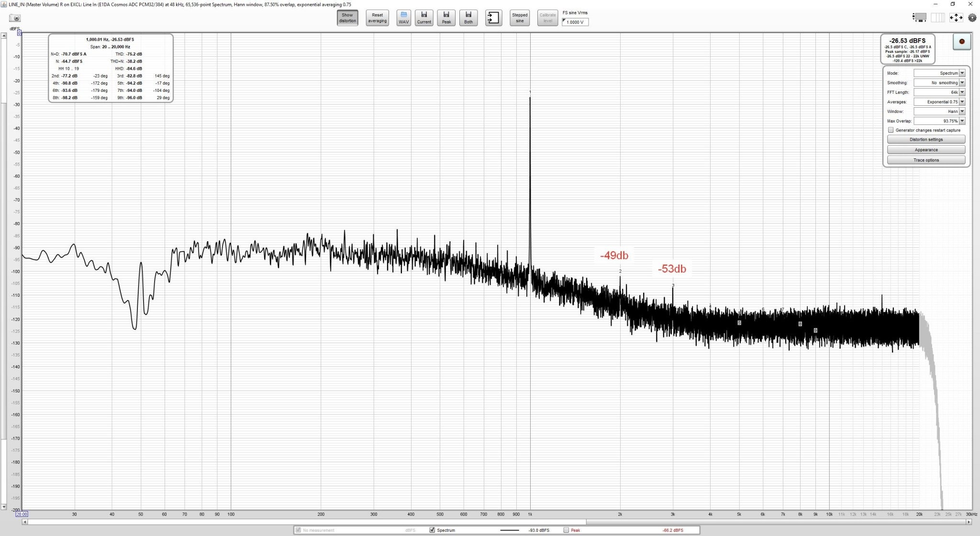
Task: Toggle scrollbars display icon
Action: [920, 18]
